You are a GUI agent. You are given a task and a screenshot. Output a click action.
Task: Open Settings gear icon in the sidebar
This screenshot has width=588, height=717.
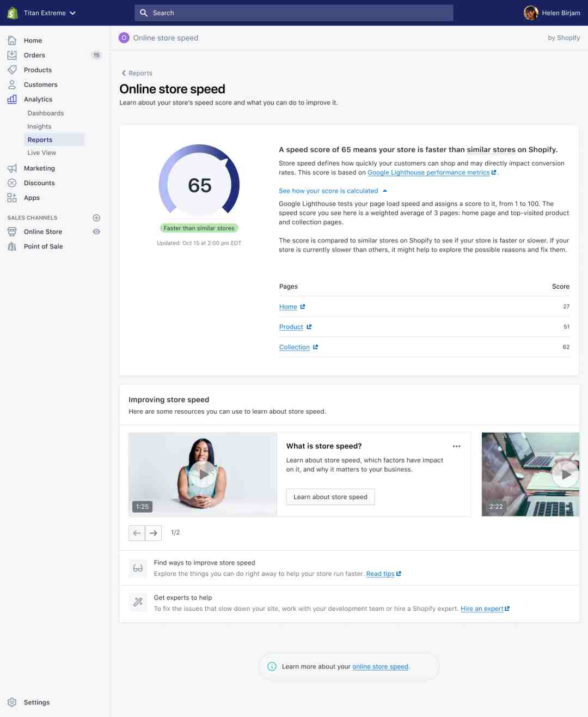click(x=12, y=702)
